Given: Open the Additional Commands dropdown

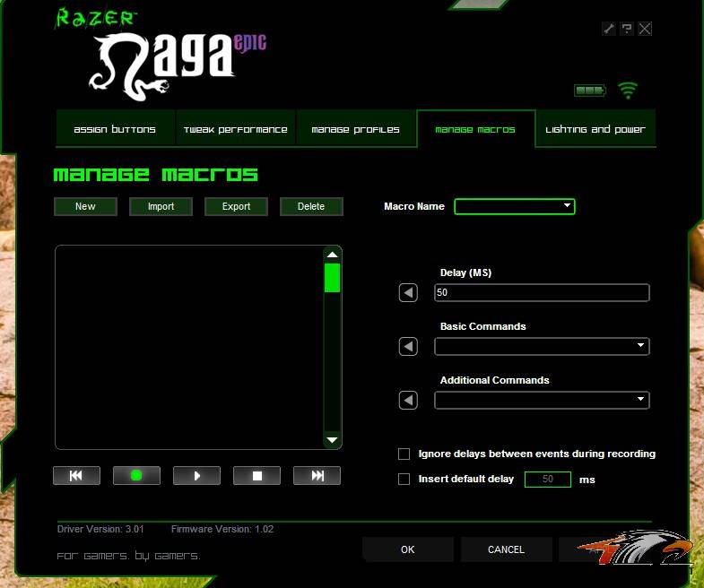Looking at the screenshot, I should pos(542,400).
